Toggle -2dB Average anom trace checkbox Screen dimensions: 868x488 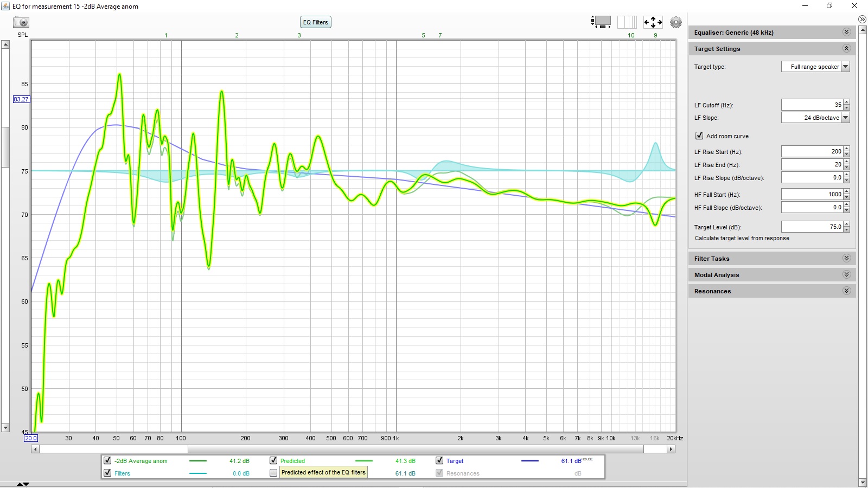click(107, 460)
